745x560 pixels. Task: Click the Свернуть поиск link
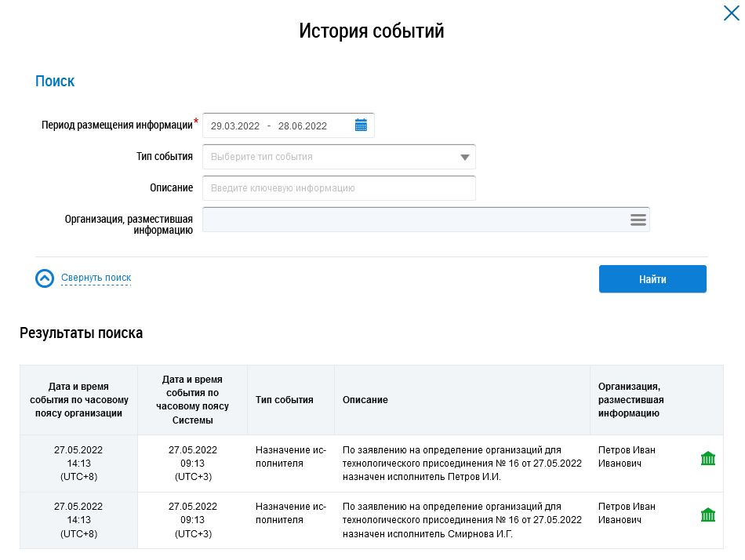pyautogui.click(x=96, y=278)
